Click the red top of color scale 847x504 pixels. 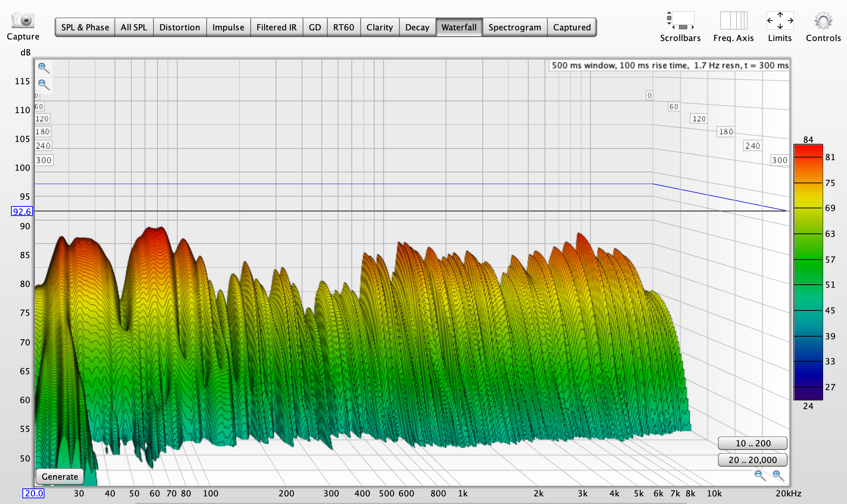[x=808, y=150]
